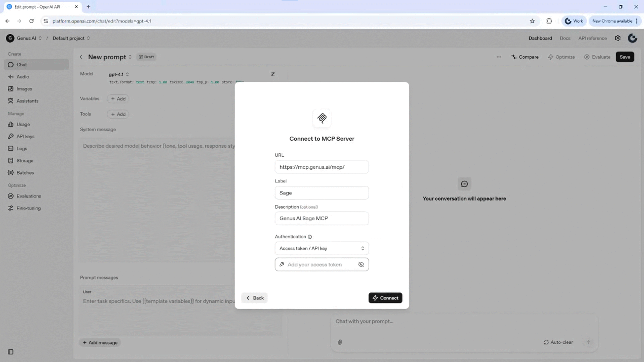Go Back in the MCP dialog
This screenshot has height=362, width=644.
point(255,298)
